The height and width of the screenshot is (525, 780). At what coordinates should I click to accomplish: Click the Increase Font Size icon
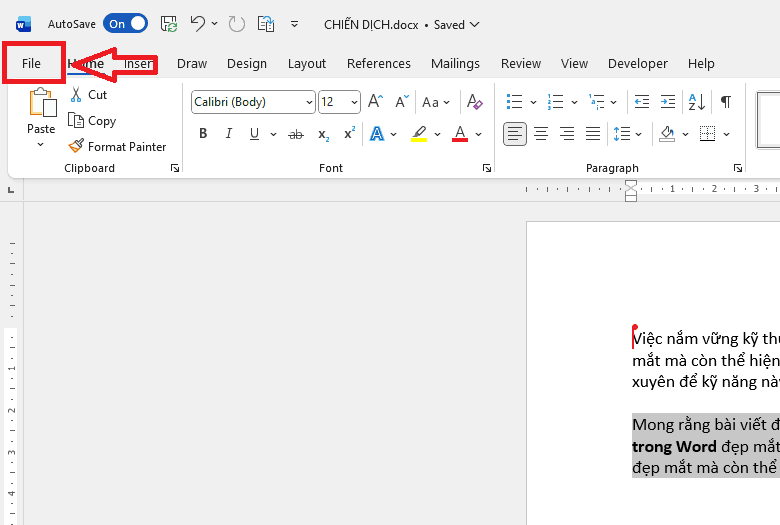pos(375,102)
